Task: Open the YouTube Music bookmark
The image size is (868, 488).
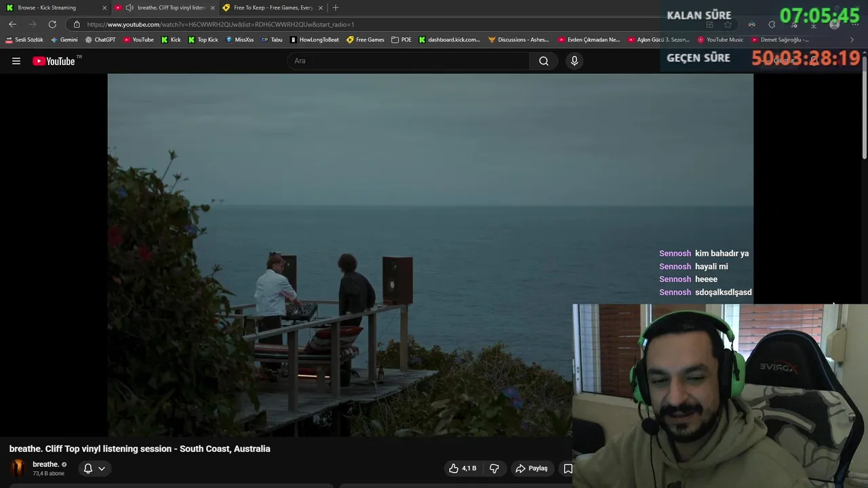Action: [x=720, y=40]
